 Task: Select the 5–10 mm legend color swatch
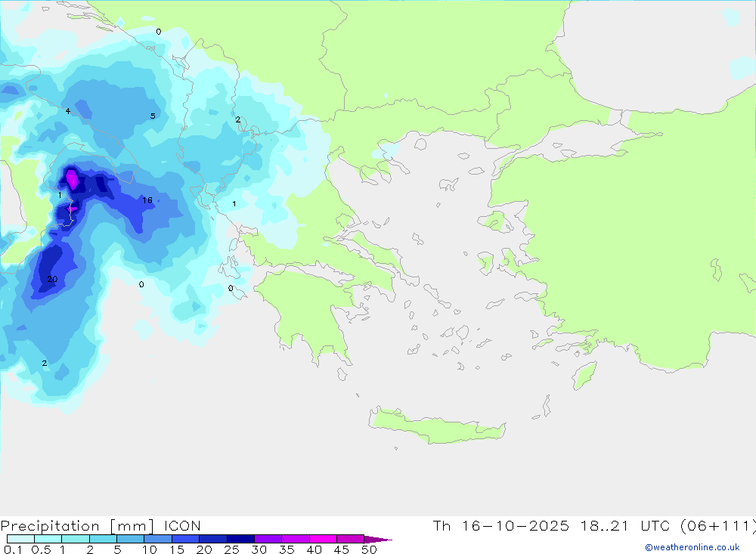130,539
